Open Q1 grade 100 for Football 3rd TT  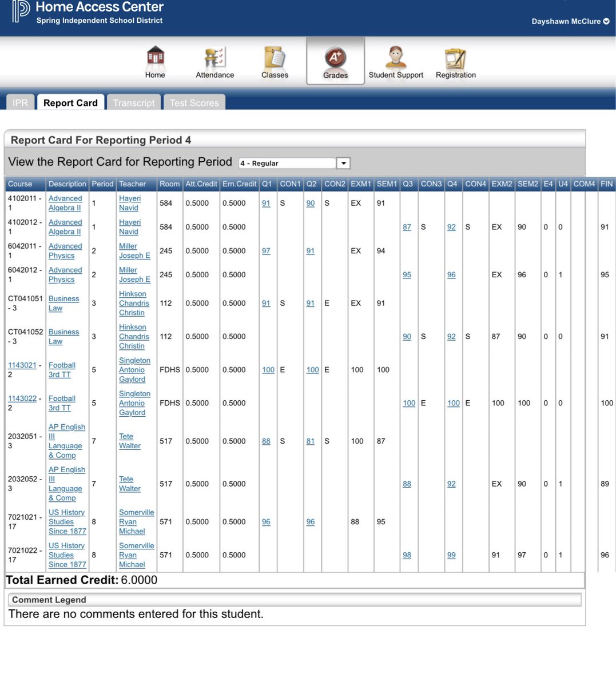coord(268,370)
